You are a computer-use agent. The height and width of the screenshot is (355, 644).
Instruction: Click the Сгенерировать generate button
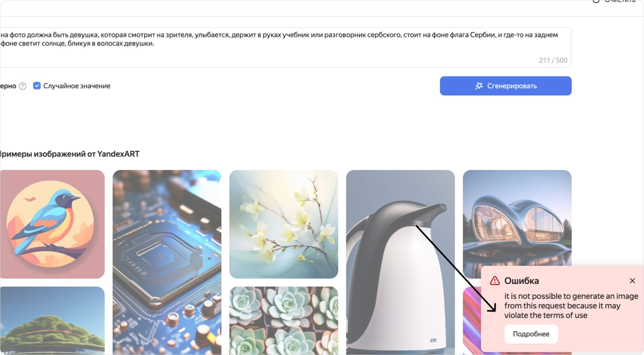click(x=506, y=86)
